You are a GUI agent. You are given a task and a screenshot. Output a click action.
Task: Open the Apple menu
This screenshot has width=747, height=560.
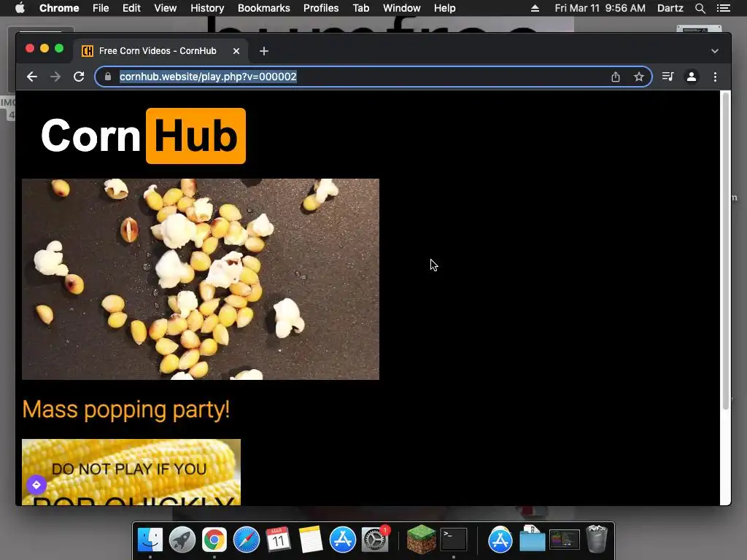tap(20, 8)
